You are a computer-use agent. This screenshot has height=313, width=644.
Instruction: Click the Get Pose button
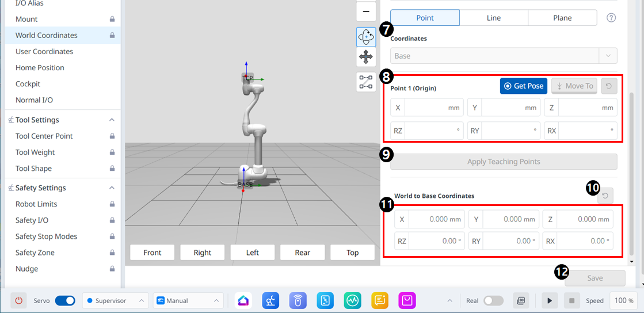(x=523, y=86)
